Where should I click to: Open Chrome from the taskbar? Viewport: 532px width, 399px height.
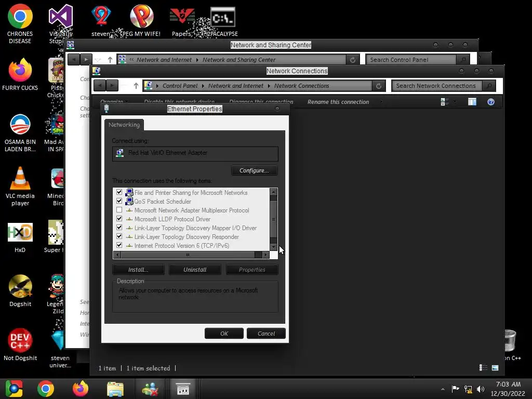[x=46, y=389]
